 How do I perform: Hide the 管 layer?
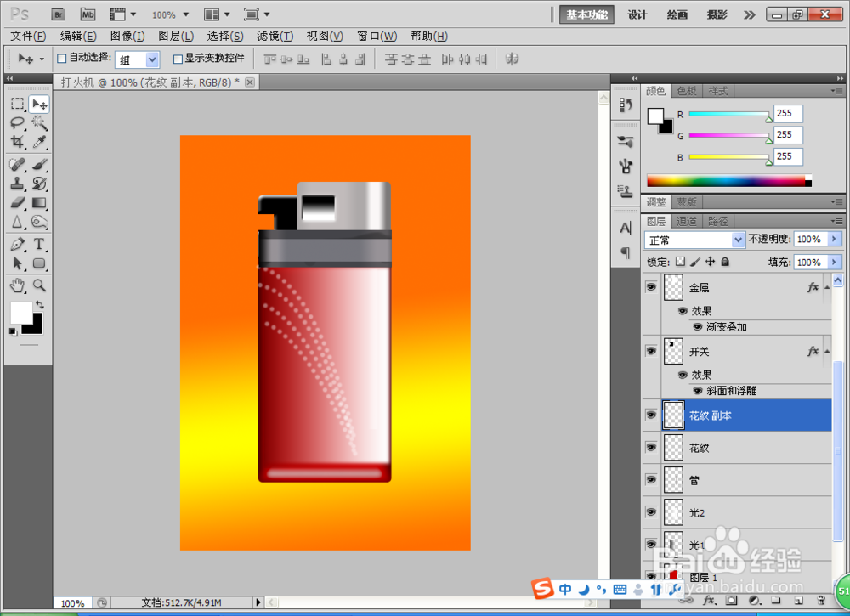651,480
